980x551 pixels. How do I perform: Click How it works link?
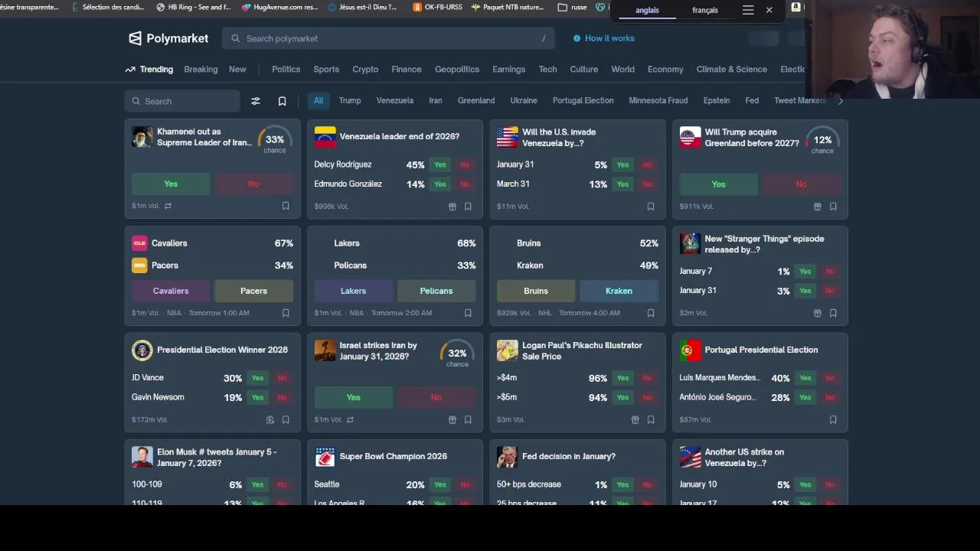pos(609,38)
